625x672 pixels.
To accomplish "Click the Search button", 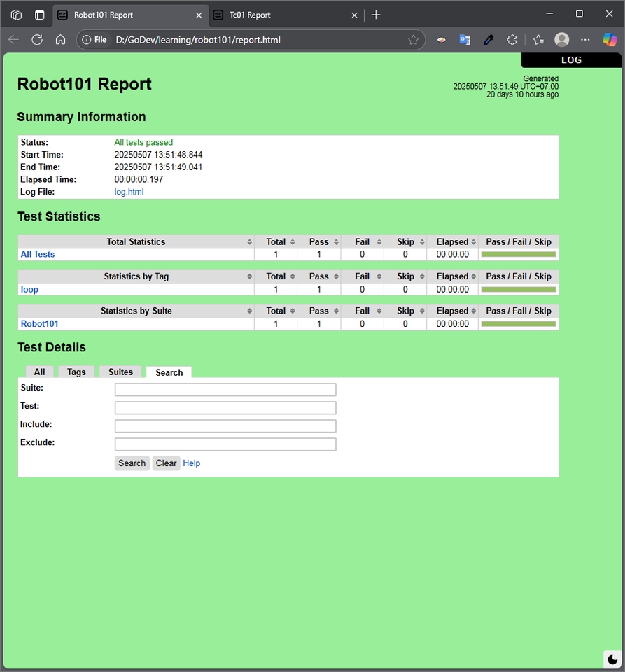I will tap(132, 463).
